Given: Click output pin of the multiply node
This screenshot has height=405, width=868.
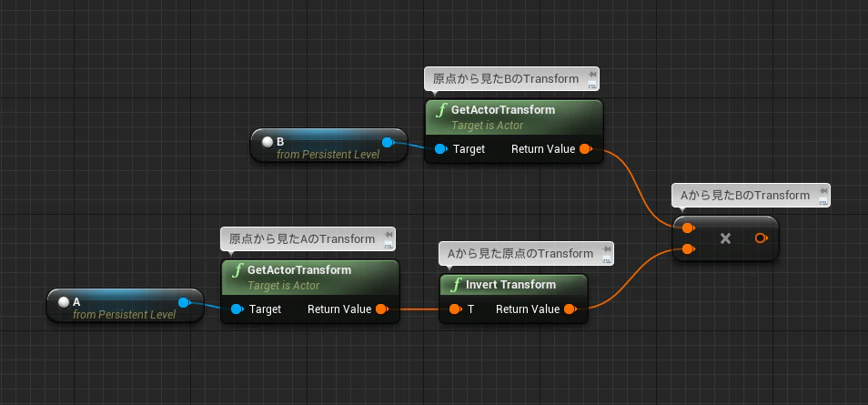Looking at the screenshot, I should [762, 238].
